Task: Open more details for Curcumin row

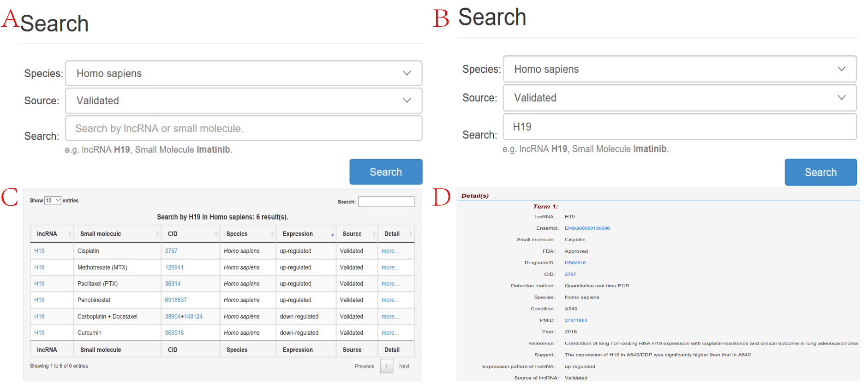Action: coord(390,333)
